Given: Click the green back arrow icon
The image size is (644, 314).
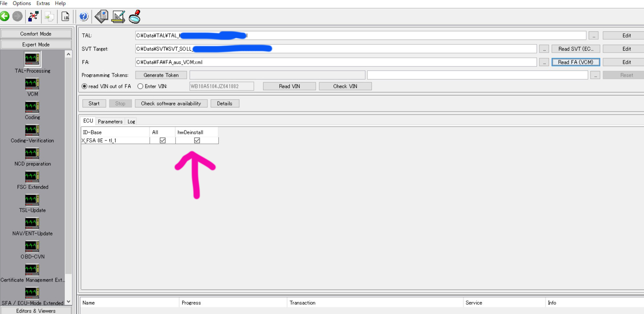Looking at the screenshot, I should tap(5, 16).
